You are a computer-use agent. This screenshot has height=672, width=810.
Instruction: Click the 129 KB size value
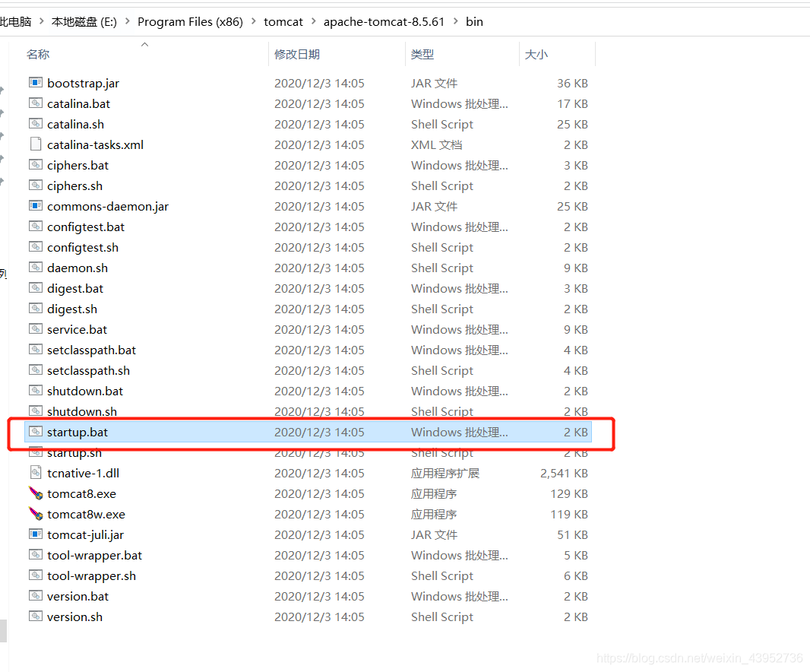pyautogui.click(x=569, y=493)
